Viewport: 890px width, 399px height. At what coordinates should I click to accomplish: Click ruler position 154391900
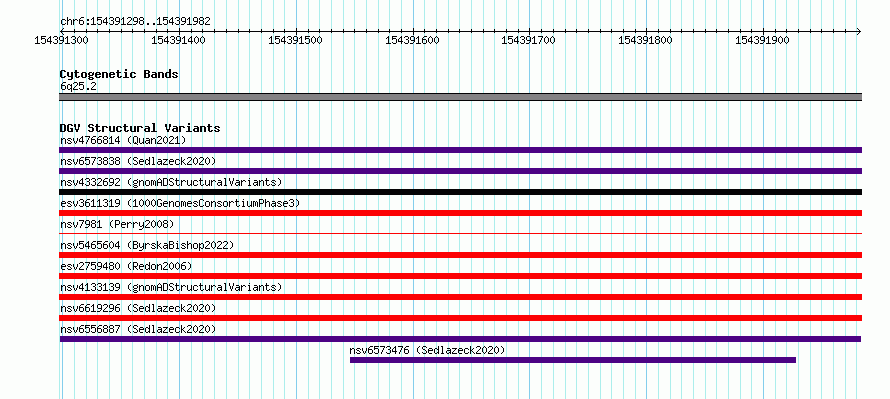762,40
